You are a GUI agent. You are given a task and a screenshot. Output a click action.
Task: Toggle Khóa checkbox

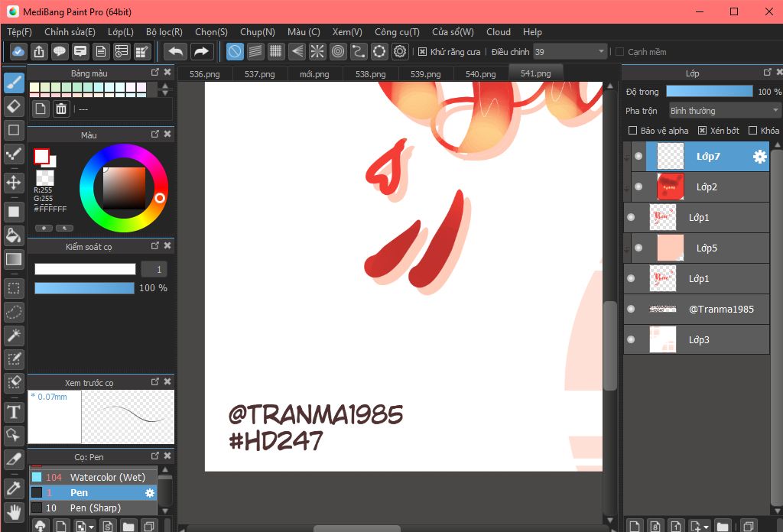coord(753,130)
